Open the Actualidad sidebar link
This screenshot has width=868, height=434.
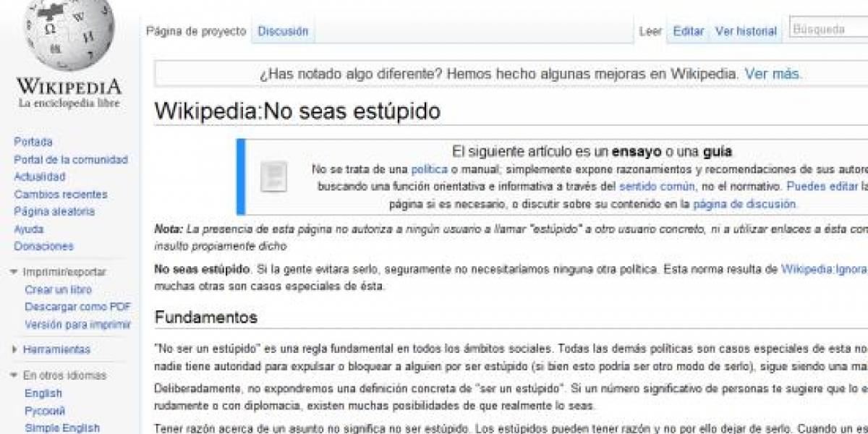coord(40,177)
